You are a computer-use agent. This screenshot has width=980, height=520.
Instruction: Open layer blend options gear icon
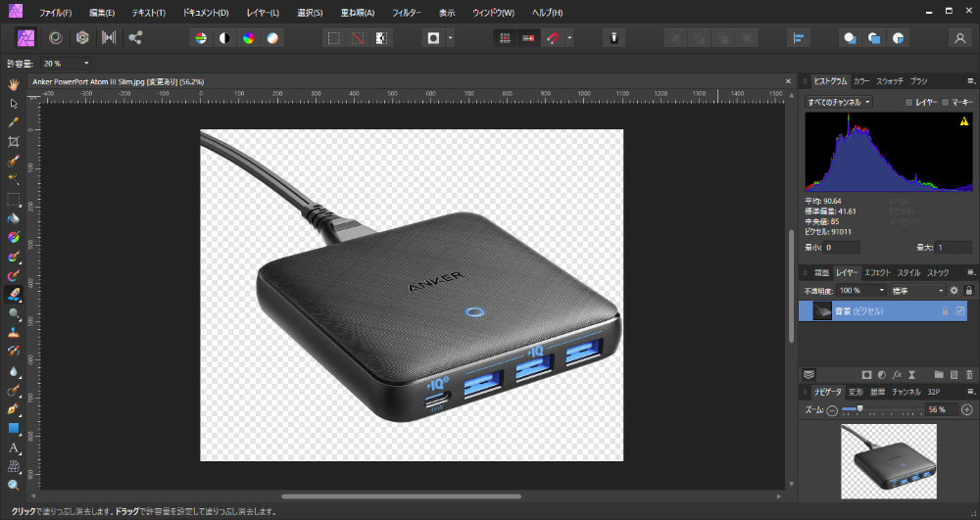coord(954,290)
